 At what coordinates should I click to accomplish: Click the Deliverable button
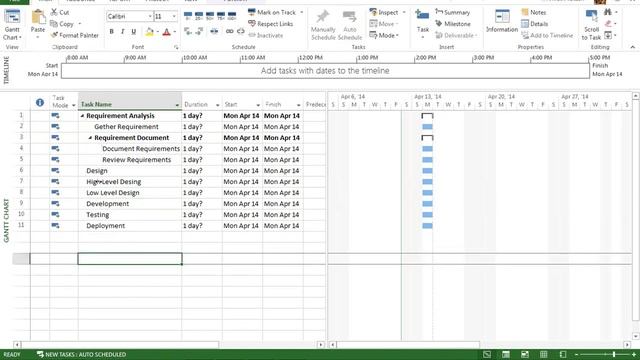[456, 36]
